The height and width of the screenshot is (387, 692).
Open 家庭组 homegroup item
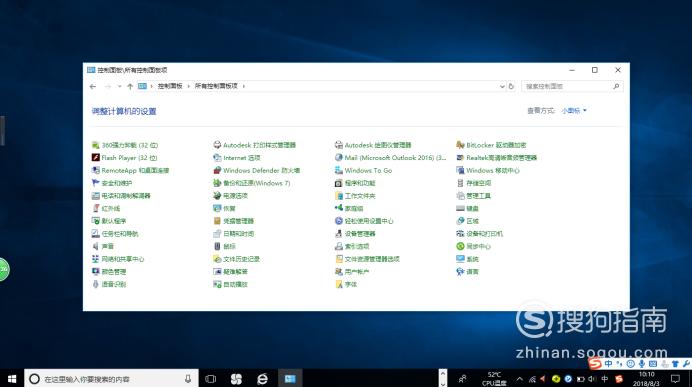(x=349, y=208)
